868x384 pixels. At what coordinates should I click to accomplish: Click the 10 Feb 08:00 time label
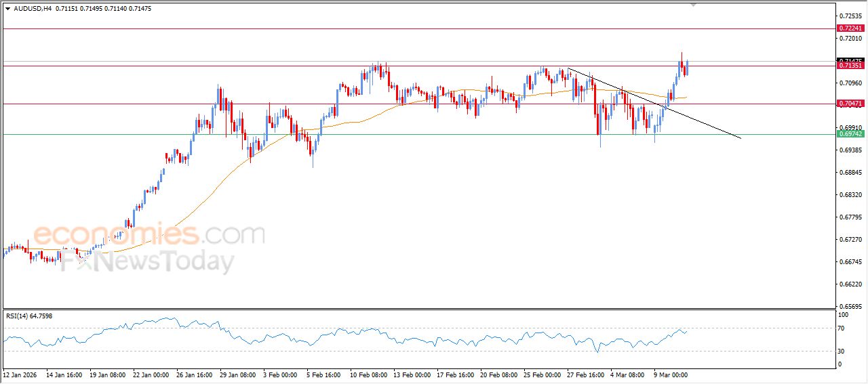pyautogui.click(x=368, y=374)
